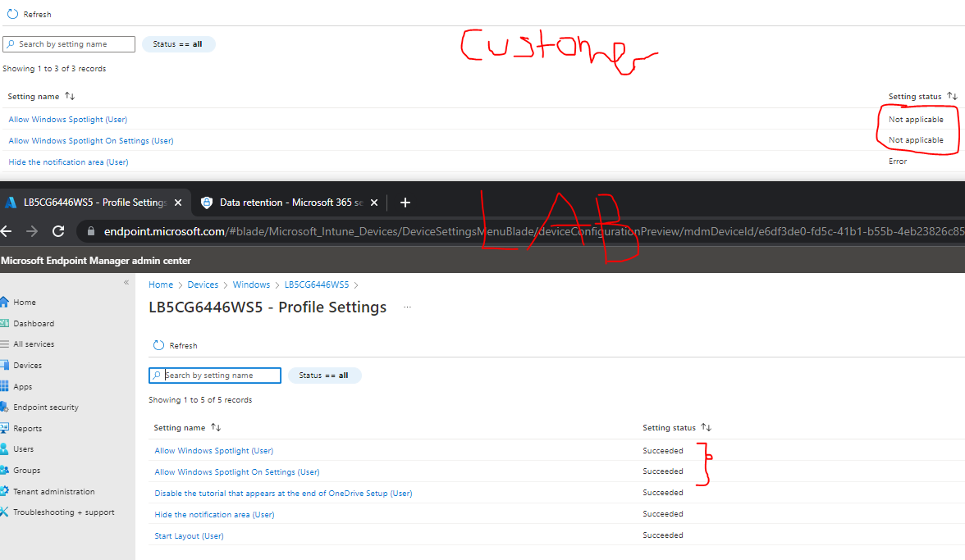Click 'Showing 1 to 3 of 3 records'
Viewport: 965px width, 560px height.
(54, 69)
